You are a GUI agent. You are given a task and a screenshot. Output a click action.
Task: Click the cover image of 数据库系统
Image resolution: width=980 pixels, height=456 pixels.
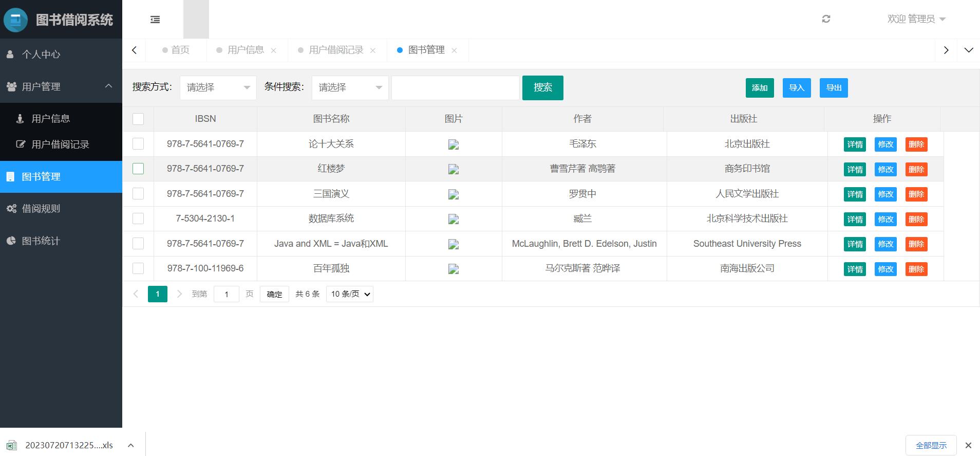click(x=454, y=220)
